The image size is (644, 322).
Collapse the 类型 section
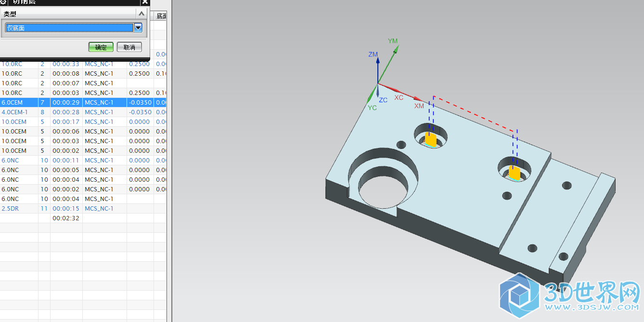[x=142, y=14]
